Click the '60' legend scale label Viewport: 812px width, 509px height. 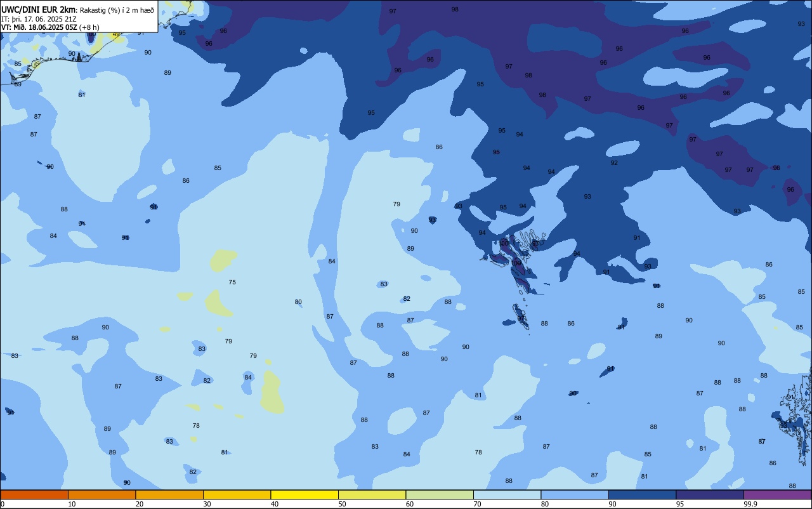pyautogui.click(x=410, y=504)
